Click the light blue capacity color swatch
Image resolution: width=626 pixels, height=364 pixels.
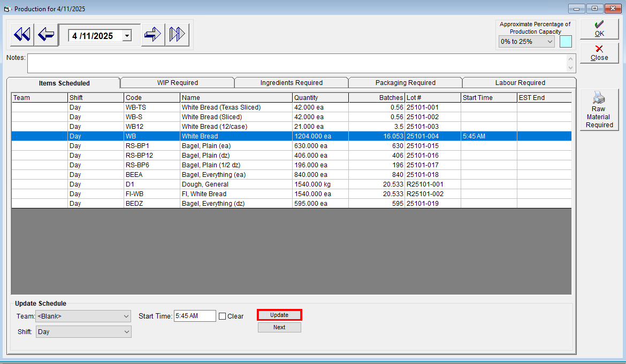click(x=566, y=42)
